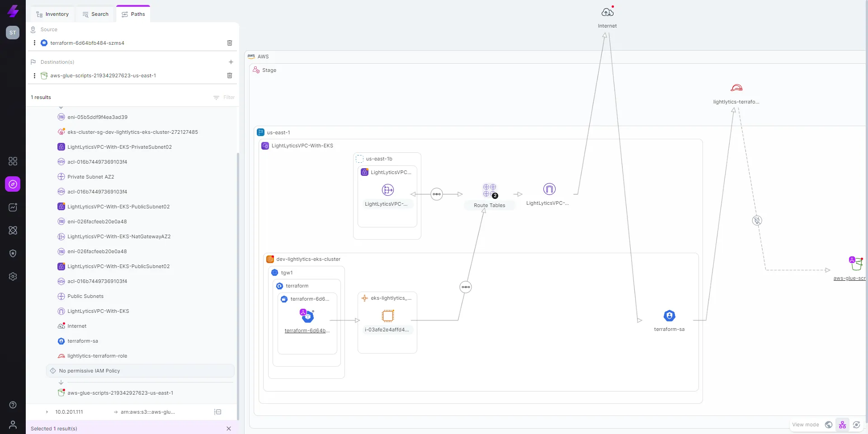This screenshot has width=868, height=434.
Task: Open the user profile icon in sidebar
Action: 13,425
